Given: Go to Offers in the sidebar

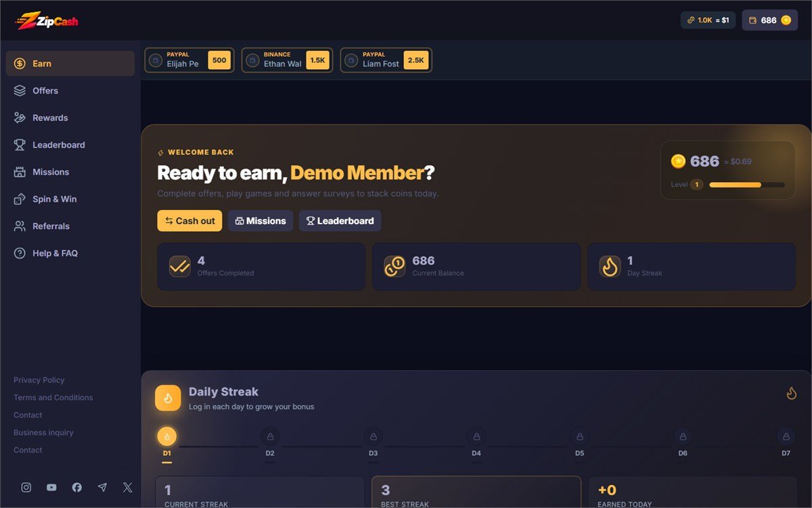Looking at the screenshot, I should coord(70,91).
